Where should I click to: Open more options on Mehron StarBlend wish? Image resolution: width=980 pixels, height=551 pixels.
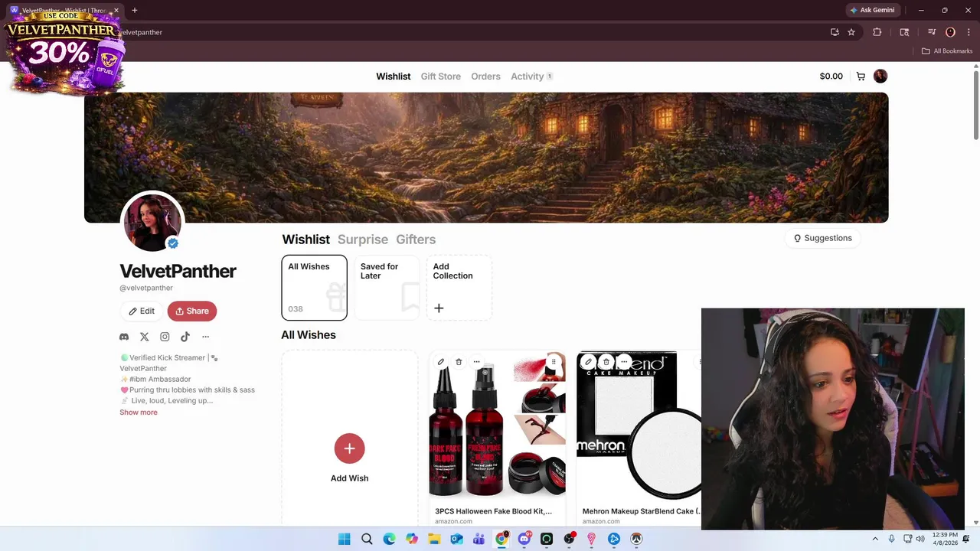point(623,362)
